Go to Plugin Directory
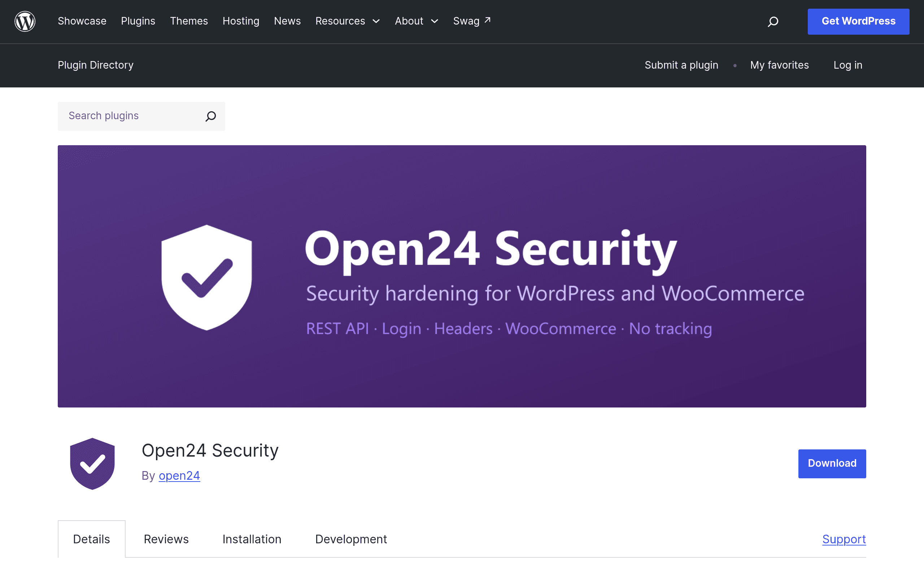 [x=96, y=65]
